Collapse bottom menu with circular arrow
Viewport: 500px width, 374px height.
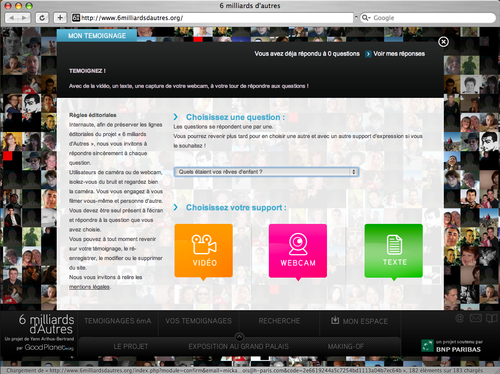239,337
